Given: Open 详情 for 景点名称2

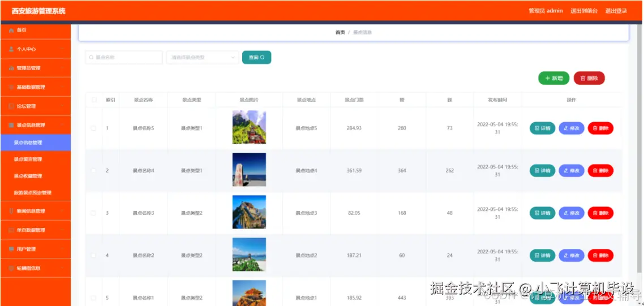Looking at the screenshot, I should pyautogui.click(x=542, y=256).
